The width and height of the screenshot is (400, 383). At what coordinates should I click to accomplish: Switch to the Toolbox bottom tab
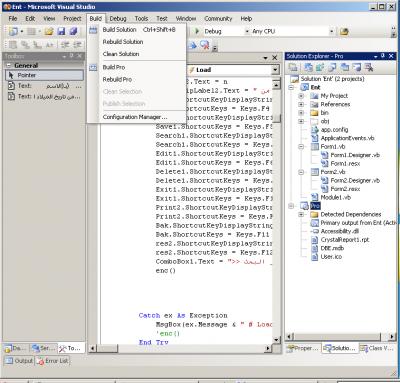(70, 348)
